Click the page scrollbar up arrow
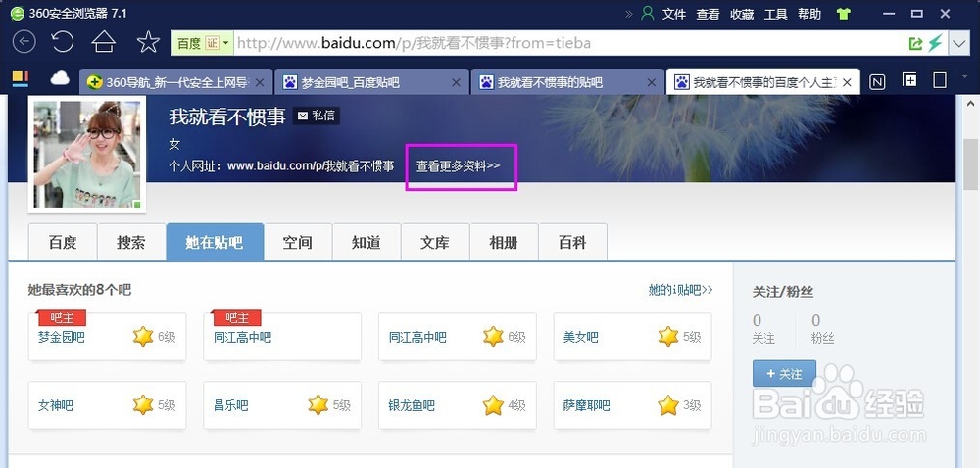This screenshot has width=980, height=468. coord(970,104)
